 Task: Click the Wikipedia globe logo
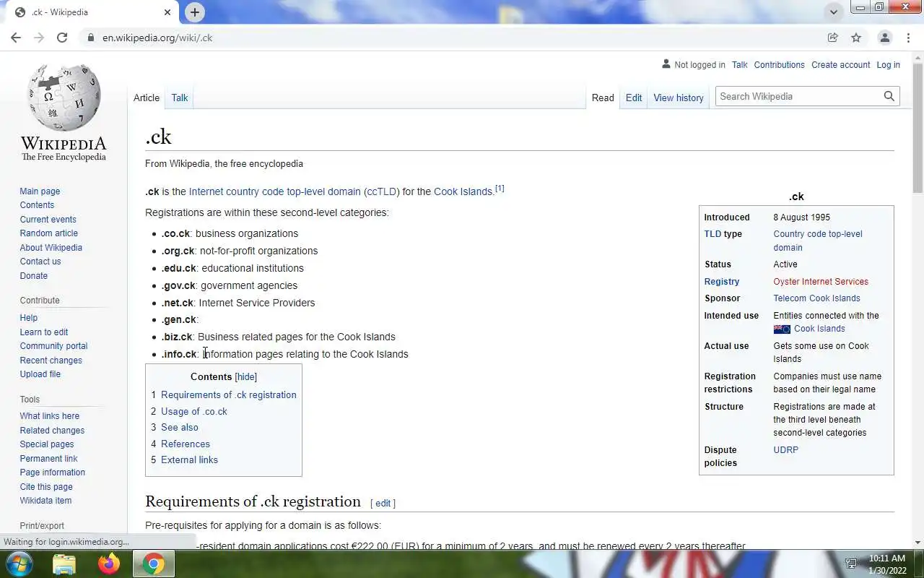[x=64, y=97]
